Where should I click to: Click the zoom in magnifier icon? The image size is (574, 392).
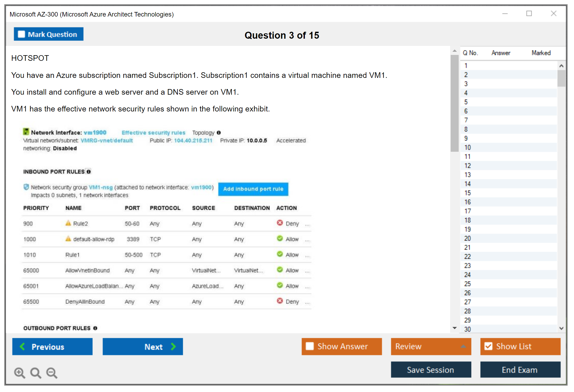tap(19, 373)
